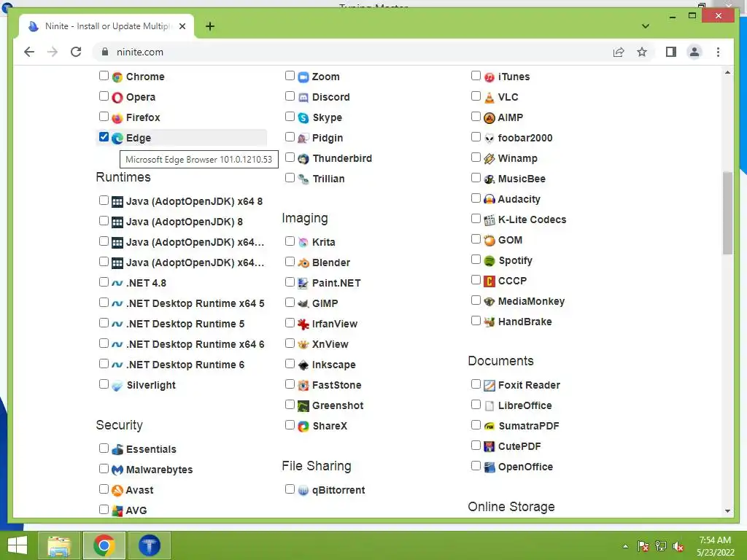Image resolution: width=747 pixels, height=560 pixels.
Task: Click the iTunes icon
Action: pyautogui.click(x=489, y=77)
